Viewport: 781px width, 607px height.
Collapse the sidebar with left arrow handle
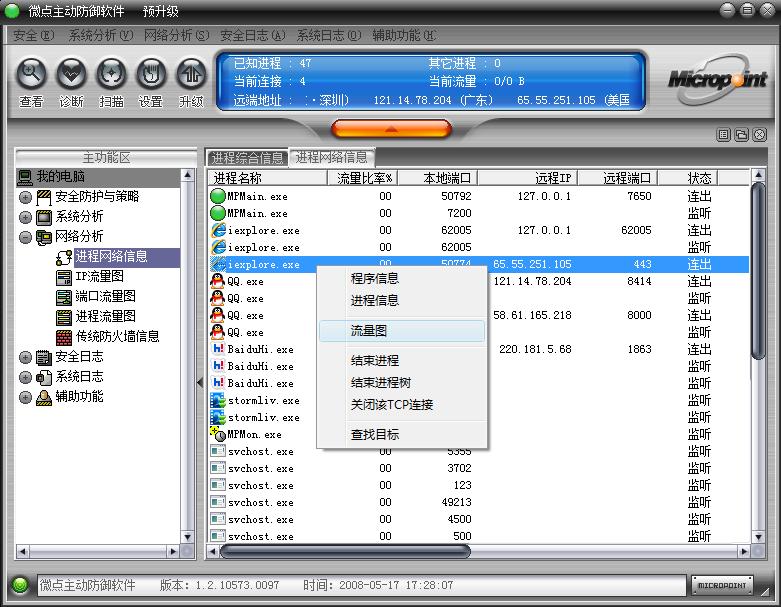200,382
